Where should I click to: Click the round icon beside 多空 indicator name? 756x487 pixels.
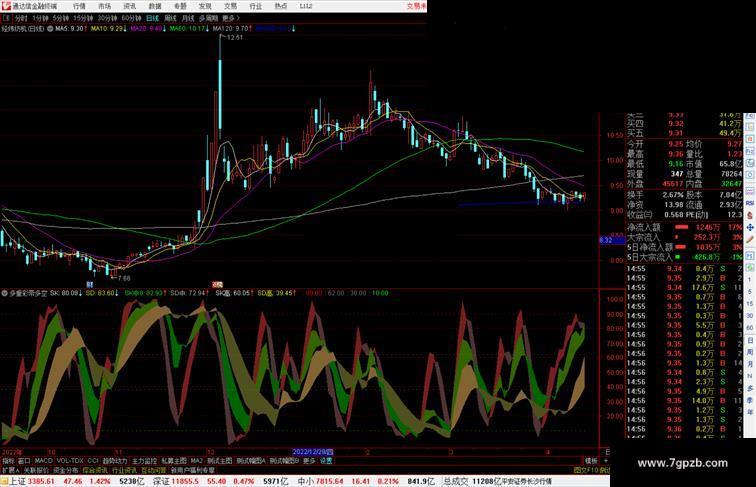point(4,293)
